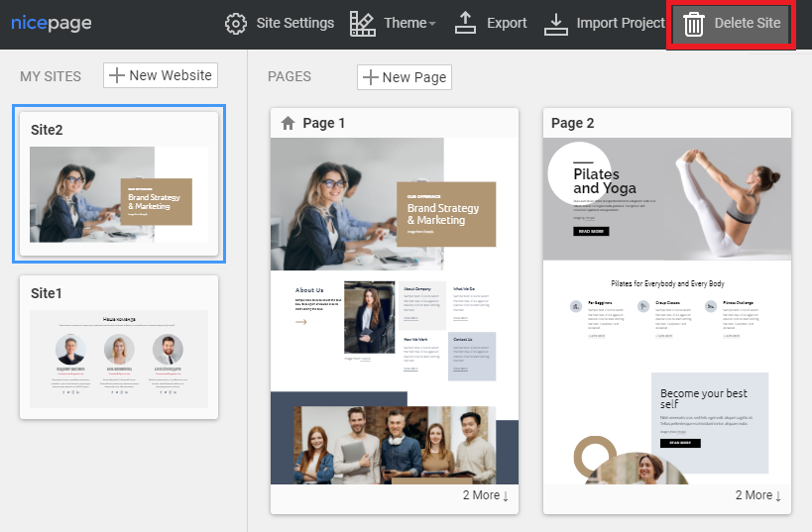Click the Site Settings label
Viewport: 812px width, 532px height.
click(x=295, y=24)
